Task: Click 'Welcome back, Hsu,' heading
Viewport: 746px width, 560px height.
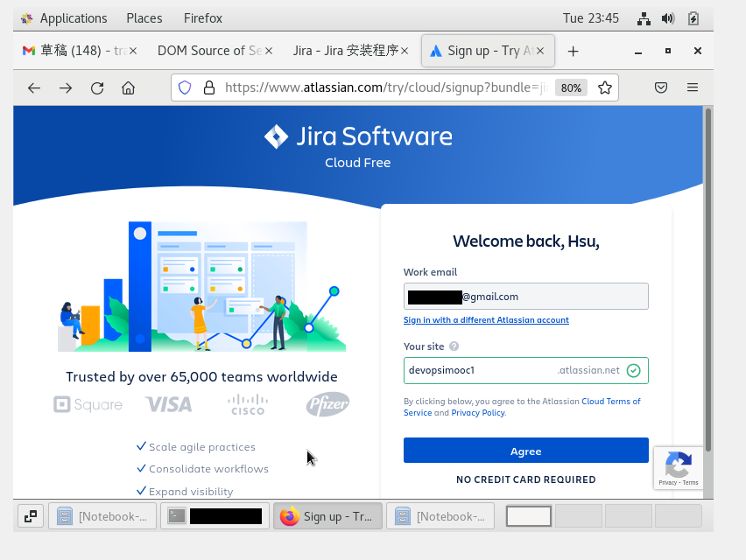Action: click(525, 241)
